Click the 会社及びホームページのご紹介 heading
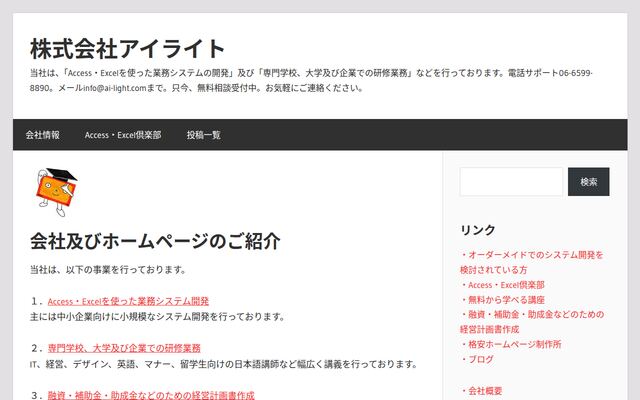The image size is (640, 400). (155, 241)
